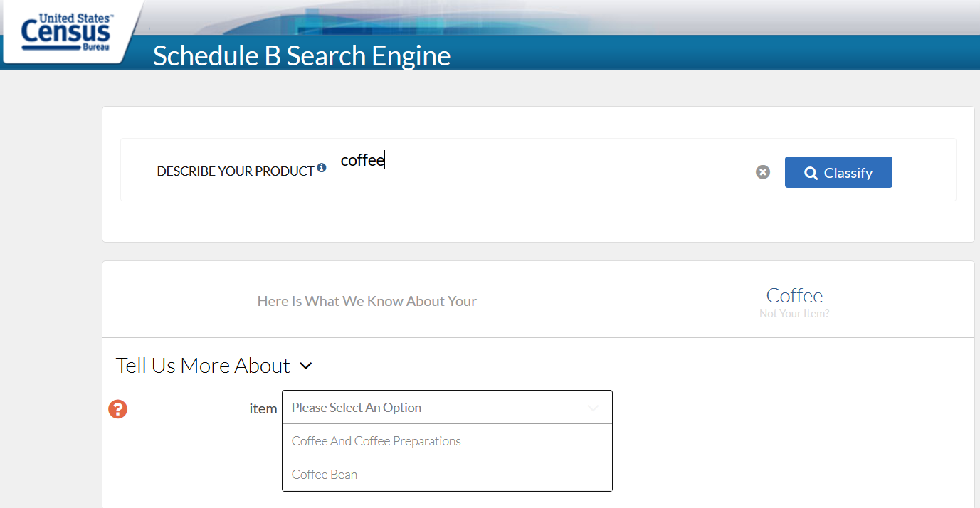Click the DESCRIBE YOUR PRODUCT label
Image resolution: width=980 pixels, height=508 pixels.
236,171
